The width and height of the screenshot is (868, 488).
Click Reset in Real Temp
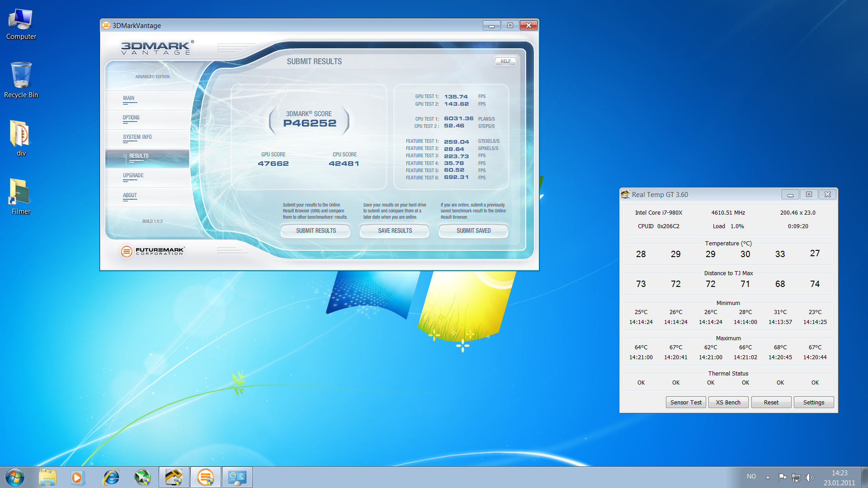point(771,402)
